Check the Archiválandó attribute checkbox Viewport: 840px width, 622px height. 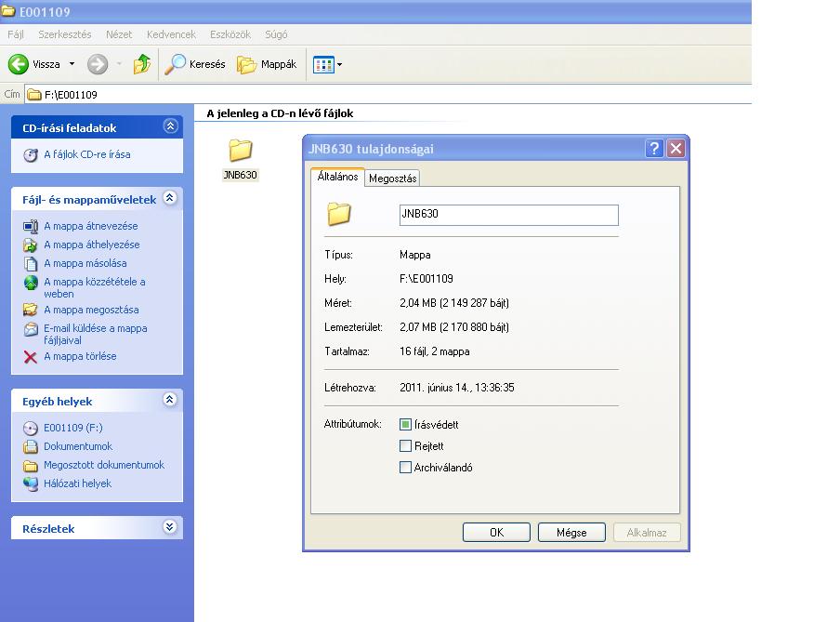[x=405, y=468]
